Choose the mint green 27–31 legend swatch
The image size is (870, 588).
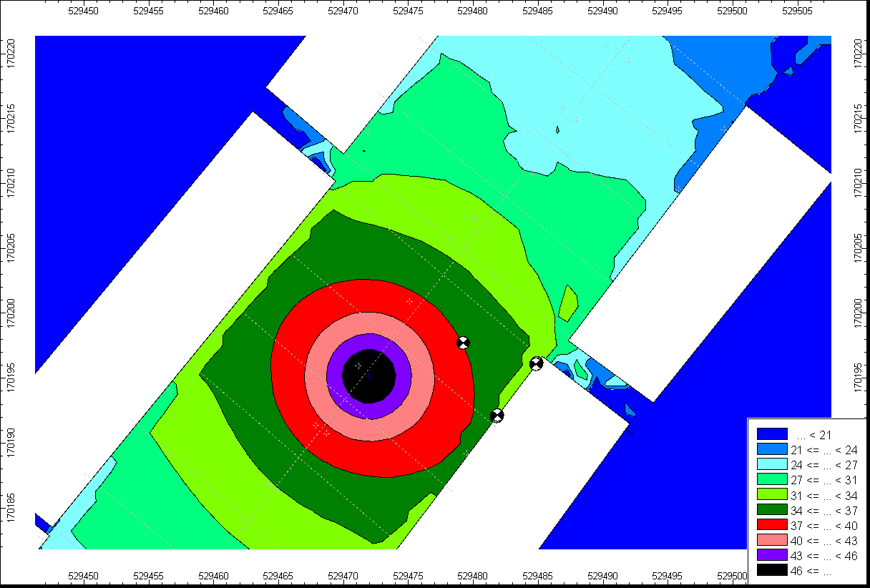click(x=772, y=479)
